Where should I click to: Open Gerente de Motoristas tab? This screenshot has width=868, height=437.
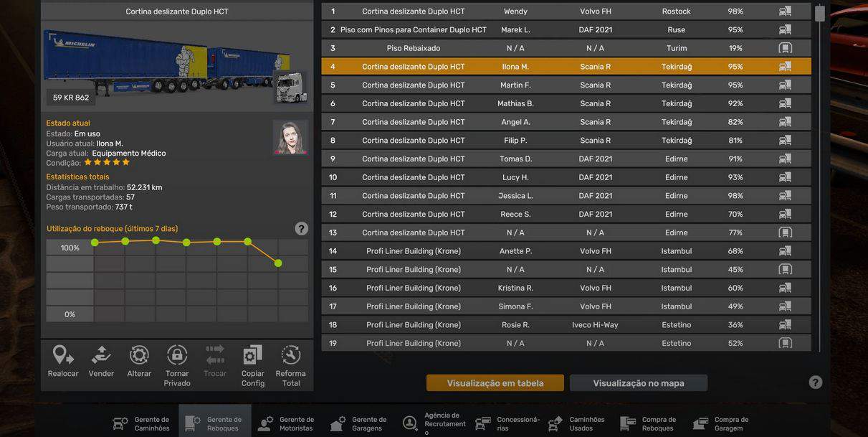(x=287, y=423)
